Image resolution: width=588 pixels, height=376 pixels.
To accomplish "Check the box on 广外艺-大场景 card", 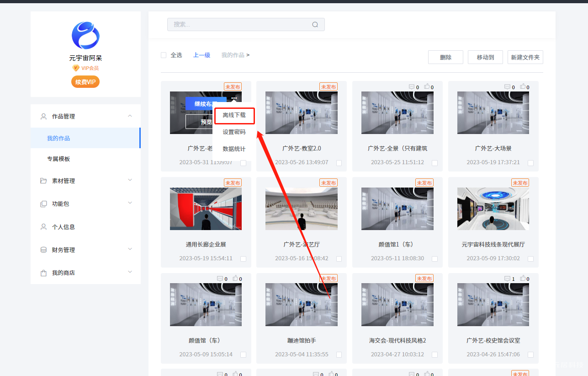I will [530, 163].
